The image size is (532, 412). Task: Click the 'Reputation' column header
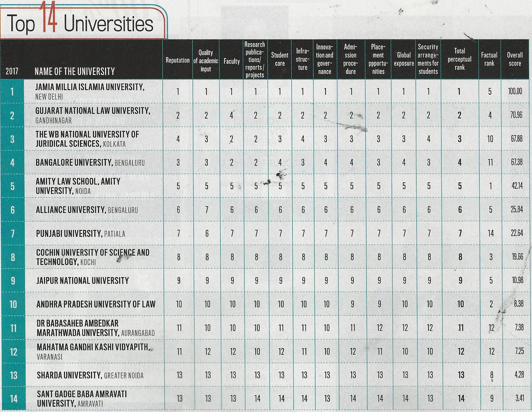coord(177,60)
